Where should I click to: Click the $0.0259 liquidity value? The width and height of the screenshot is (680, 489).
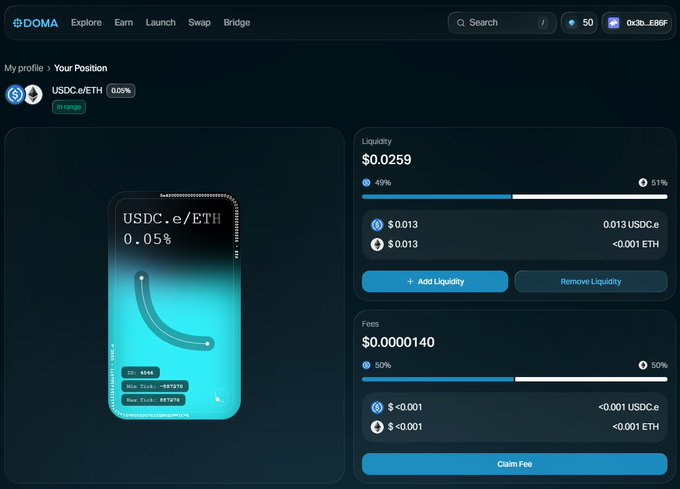click(x=386, y=160)
